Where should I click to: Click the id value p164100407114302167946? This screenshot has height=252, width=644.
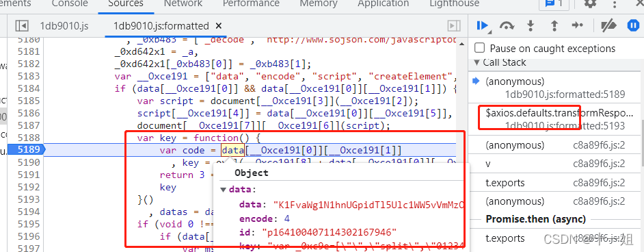330,233
